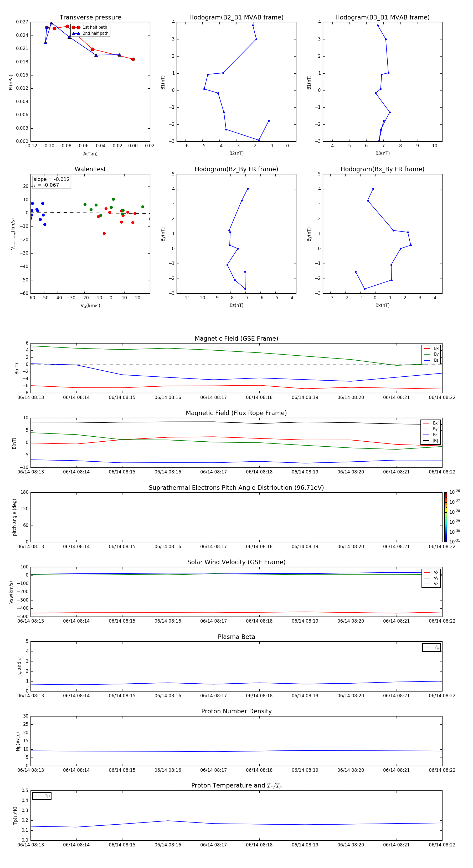
Task: Click the 'Bz(nT)' x-axis label
Action: click(236, 305)
